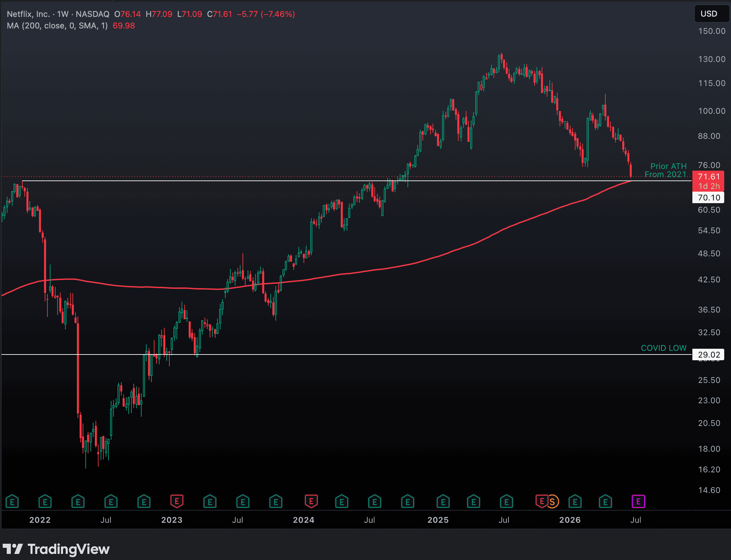Click the purple upcoming earnings marker
731x560 pixels.
click(x=638, y=501)
